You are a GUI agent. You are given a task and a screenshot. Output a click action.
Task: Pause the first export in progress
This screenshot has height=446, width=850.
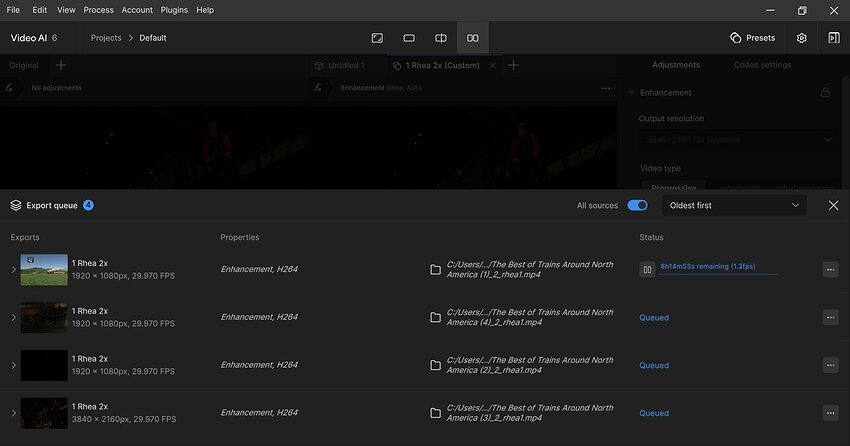(x=648, y=269)
